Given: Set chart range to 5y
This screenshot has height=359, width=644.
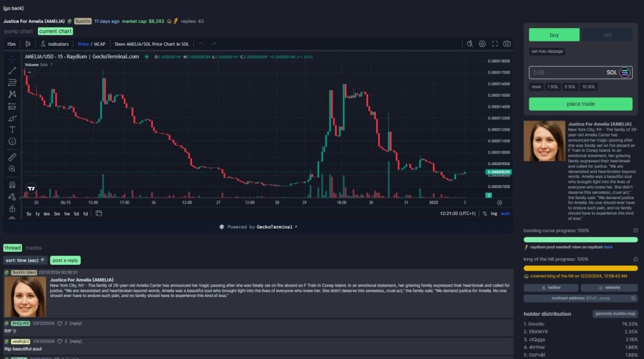Looking at the screenshot, I should [x=29, y=214].
